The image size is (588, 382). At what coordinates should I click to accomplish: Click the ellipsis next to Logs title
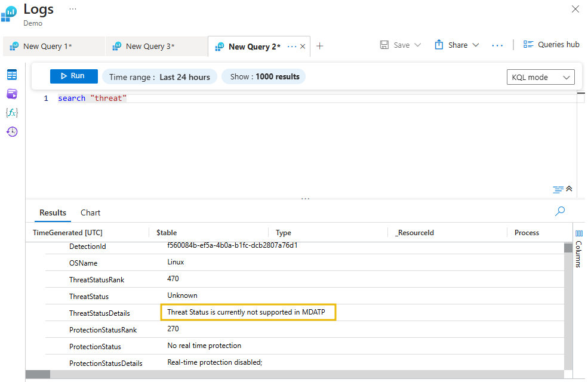73,9
